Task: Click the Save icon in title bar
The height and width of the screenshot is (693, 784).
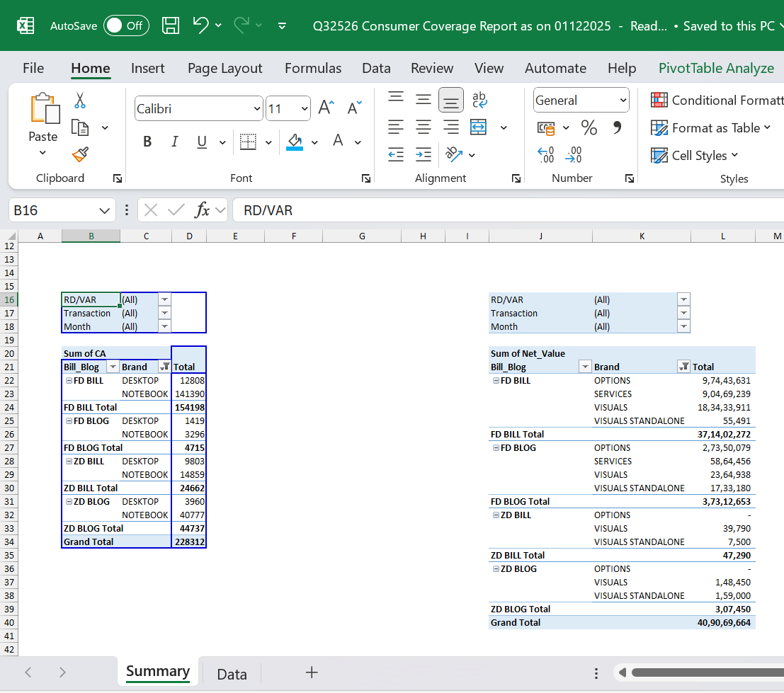Action: [x=171, y=25]
